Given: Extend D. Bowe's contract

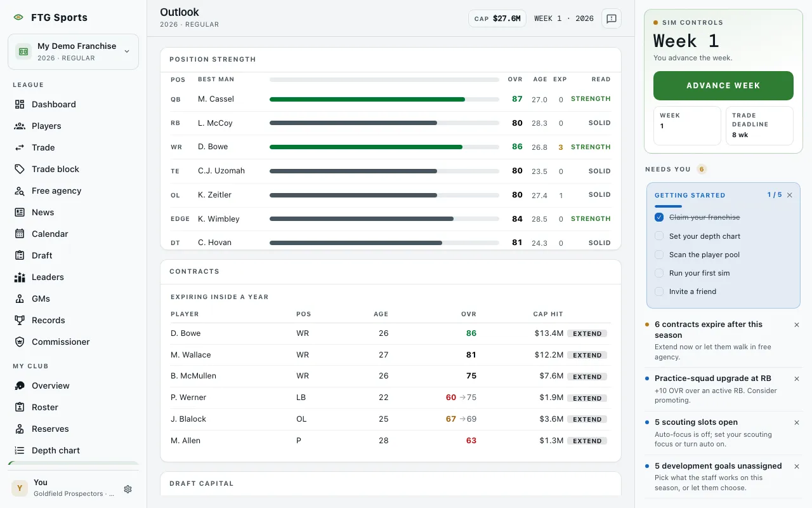Looking at the screenshot, I should pos(587,333).
